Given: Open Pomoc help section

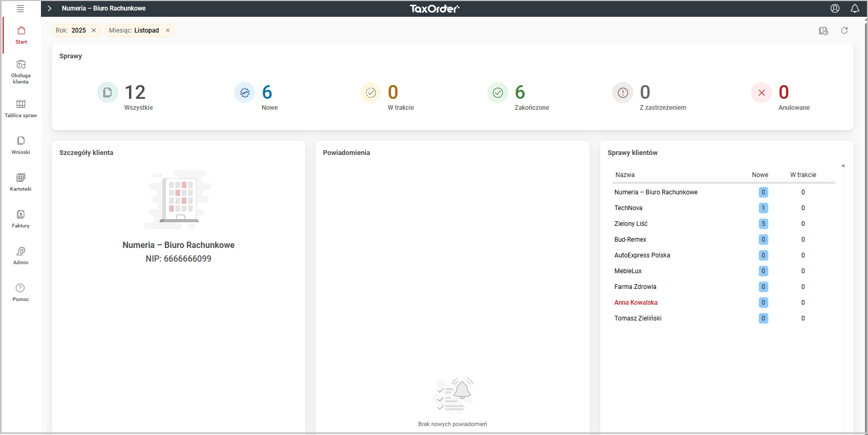Looking at the screenshot, I should point(21,292).
